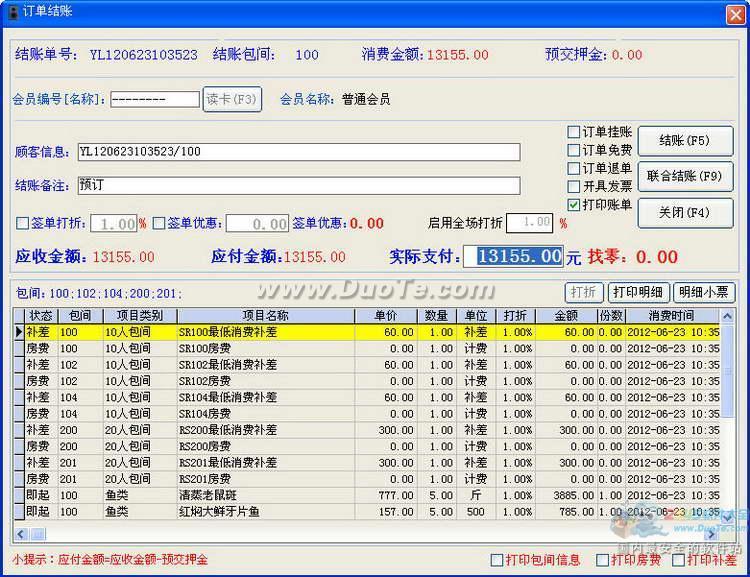Click the 金额 column header

[x=566, y=316]
